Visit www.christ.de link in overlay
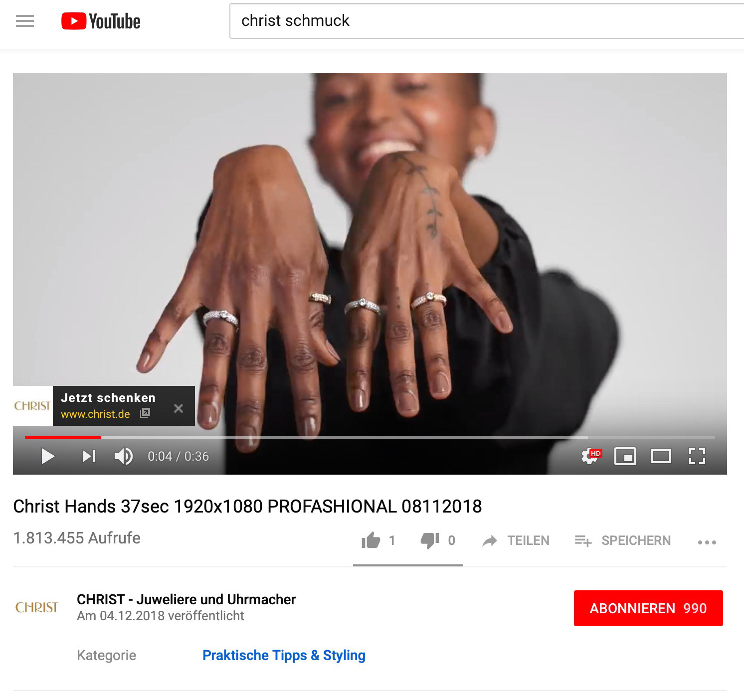The width and height of the screenshot is (744, 700). 95,414
